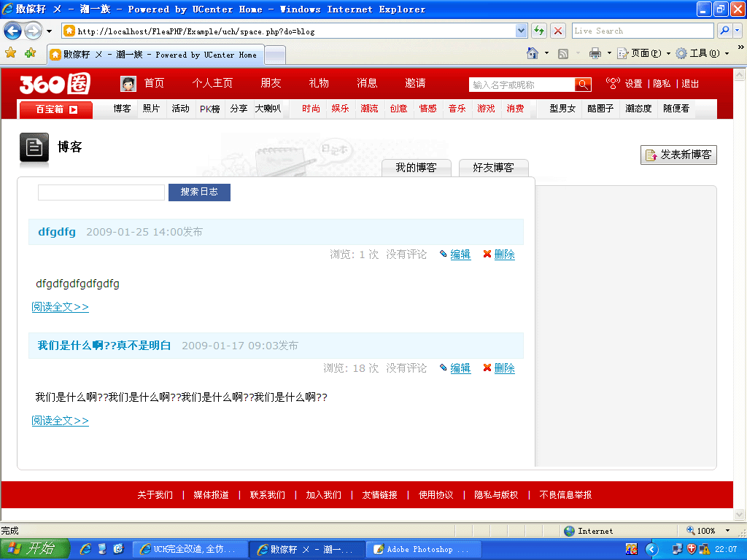Viewport: 747px width, 560px height.
Task: Open the 工具 (Tools) menu
Action: [x=702, y=53]
